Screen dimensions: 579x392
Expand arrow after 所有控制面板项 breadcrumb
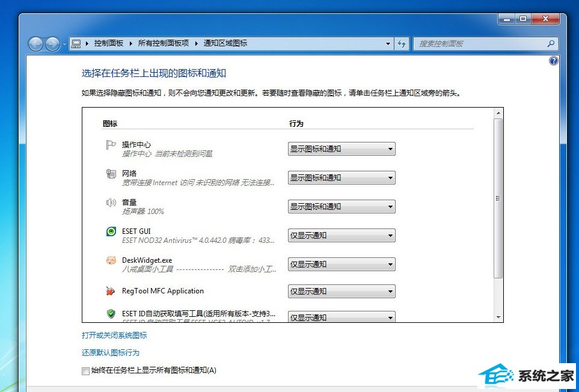(x=197, y=43)
